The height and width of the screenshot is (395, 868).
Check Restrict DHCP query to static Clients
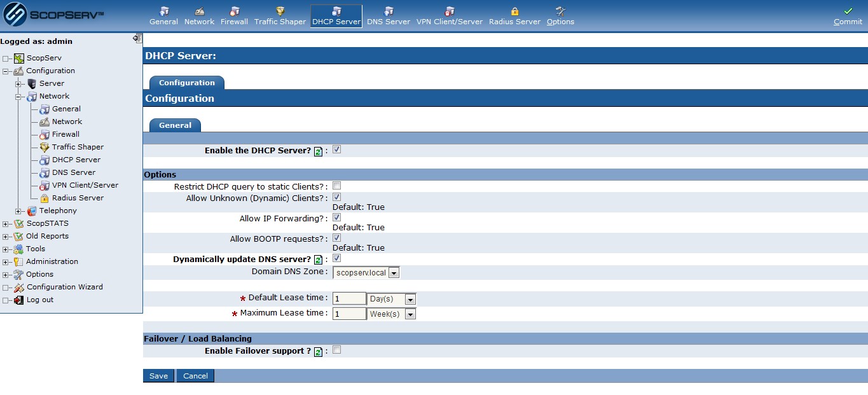point(337,186)
